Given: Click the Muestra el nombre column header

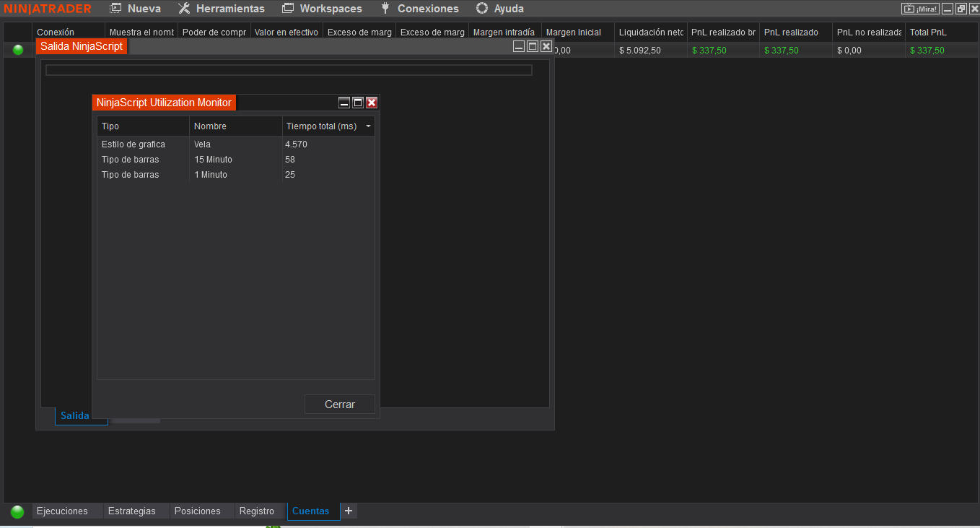Looking at the screenshot, I should point(141,33).
